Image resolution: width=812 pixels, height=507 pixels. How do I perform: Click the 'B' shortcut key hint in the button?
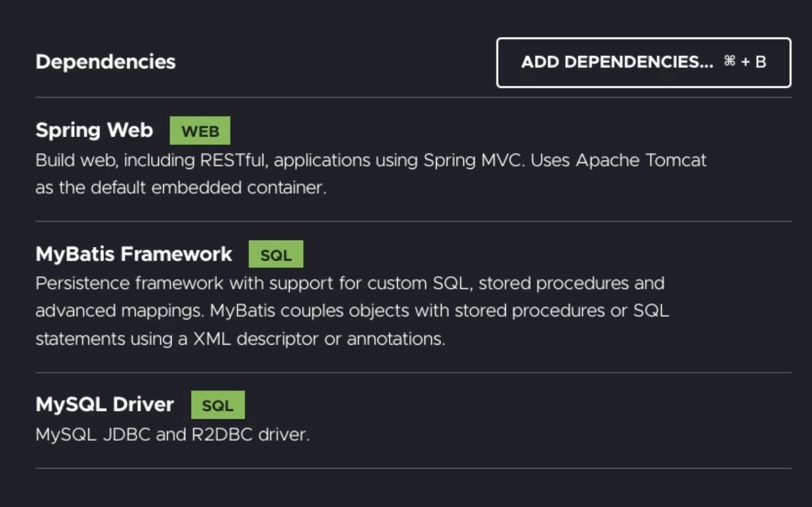[761, 62]
